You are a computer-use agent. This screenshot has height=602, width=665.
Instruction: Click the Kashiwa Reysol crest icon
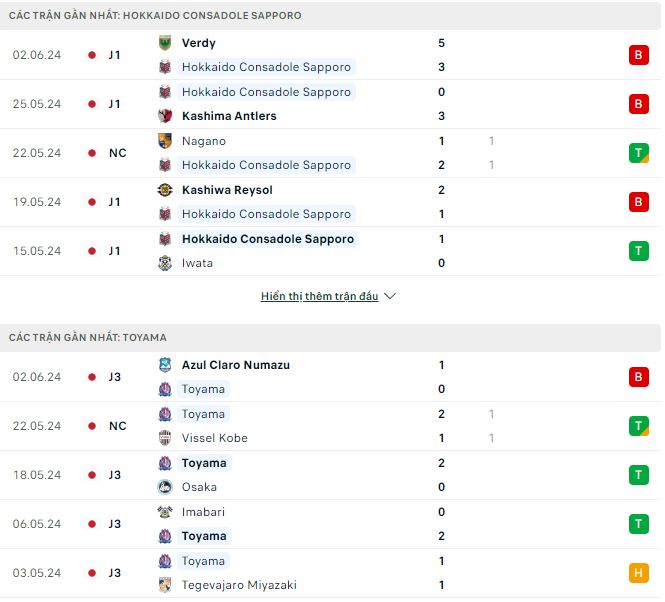165,190
